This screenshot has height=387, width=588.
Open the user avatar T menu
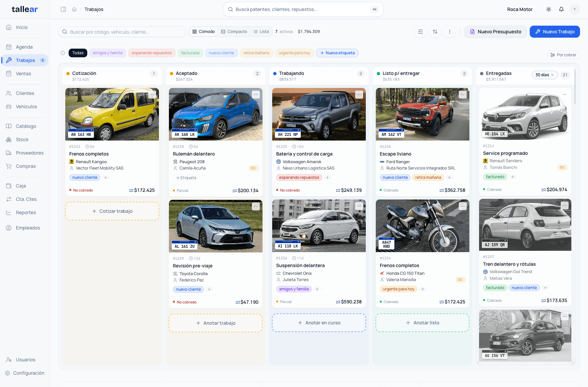click(575, 9)
